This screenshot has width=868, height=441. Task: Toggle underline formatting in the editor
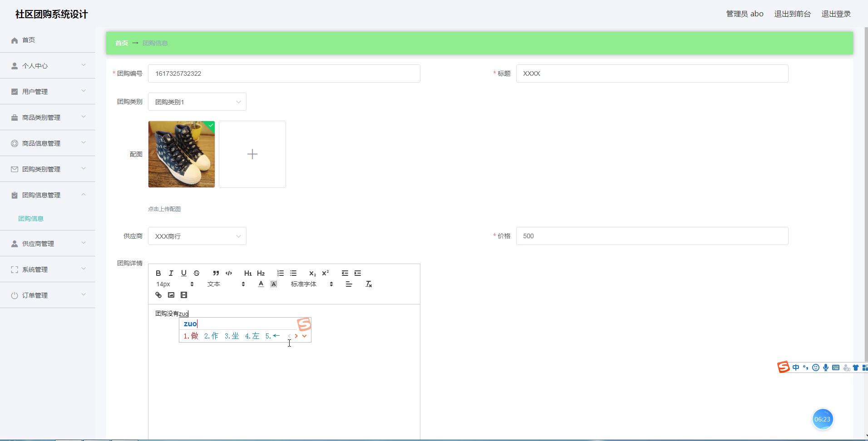tap(183, 273)
